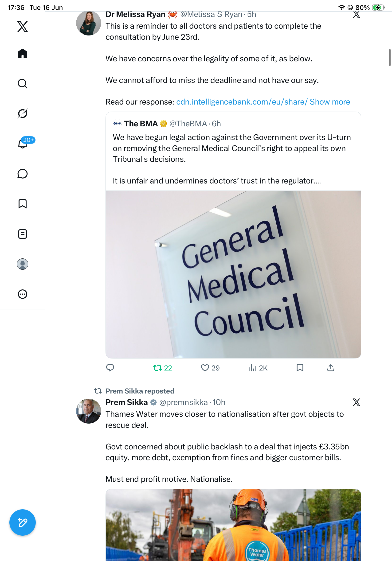Open the profile avatar in sidebar

(23, 264)
